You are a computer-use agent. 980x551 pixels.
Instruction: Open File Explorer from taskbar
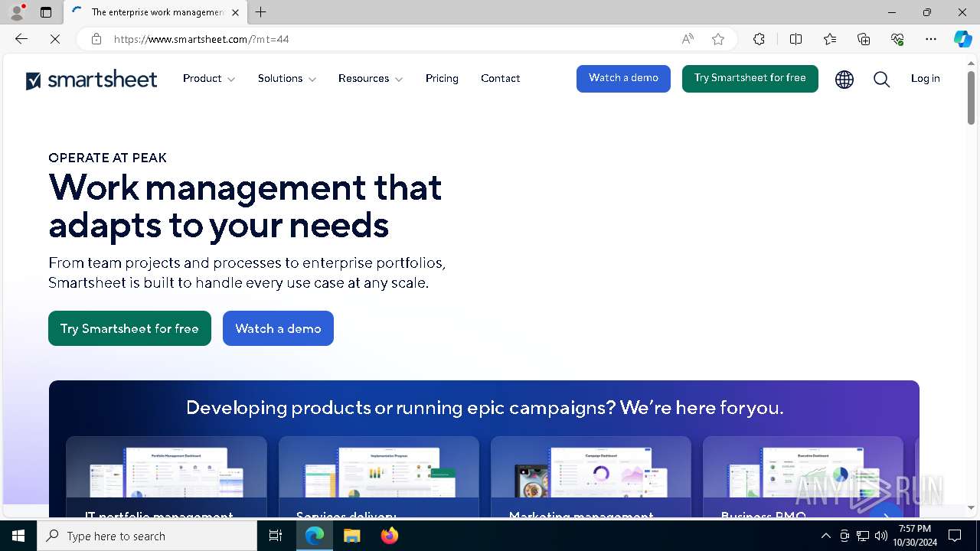point(351,536)
